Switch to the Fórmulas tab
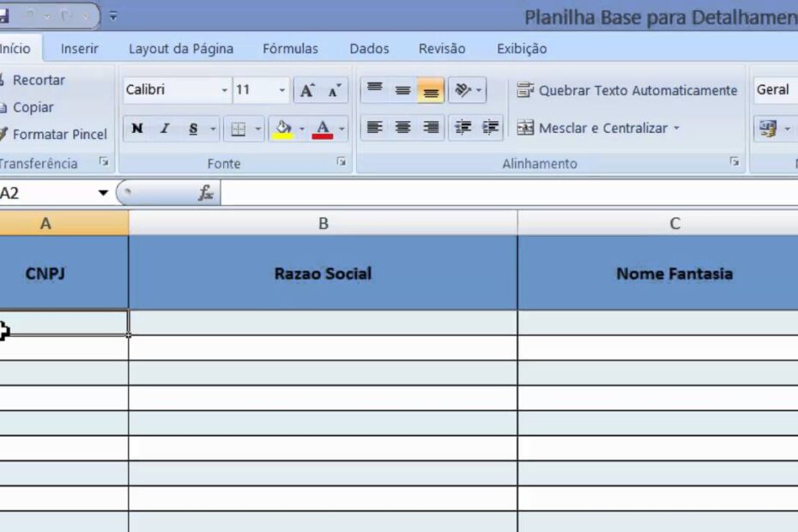Image resolution: width=798 pixels, height=532 pixels. pos(290,49)
